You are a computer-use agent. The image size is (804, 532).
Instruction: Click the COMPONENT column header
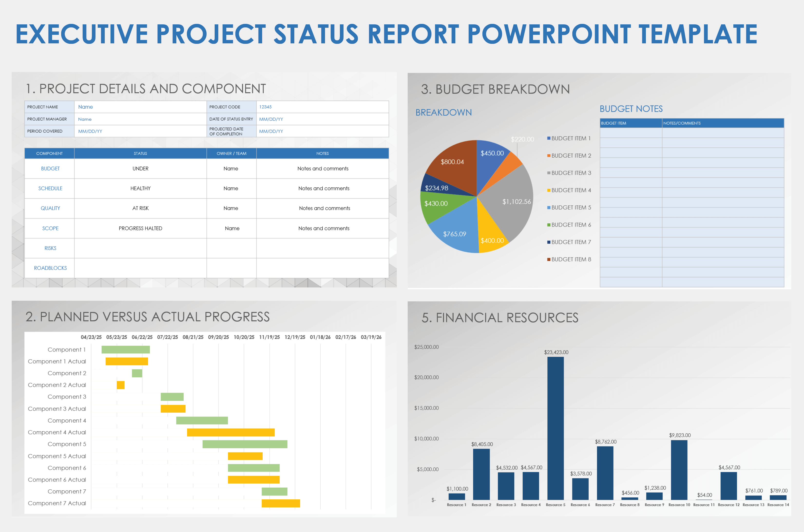pos(49,153)
